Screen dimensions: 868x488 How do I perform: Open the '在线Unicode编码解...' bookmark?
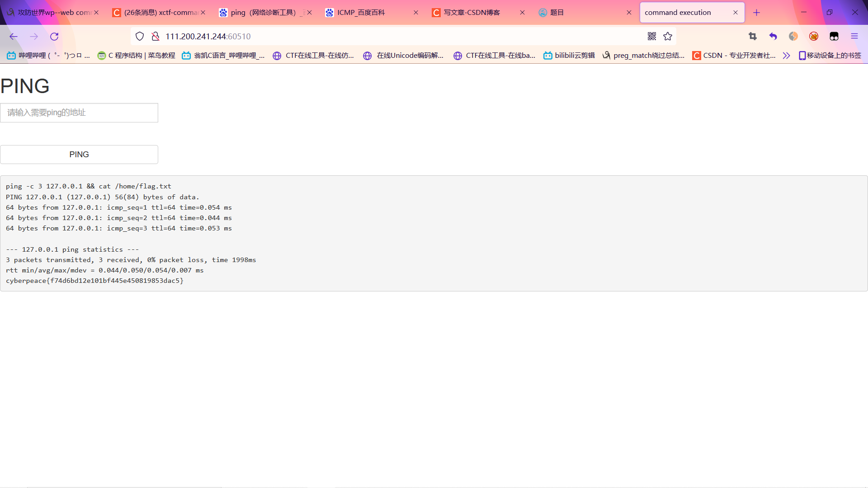(404, 56)
